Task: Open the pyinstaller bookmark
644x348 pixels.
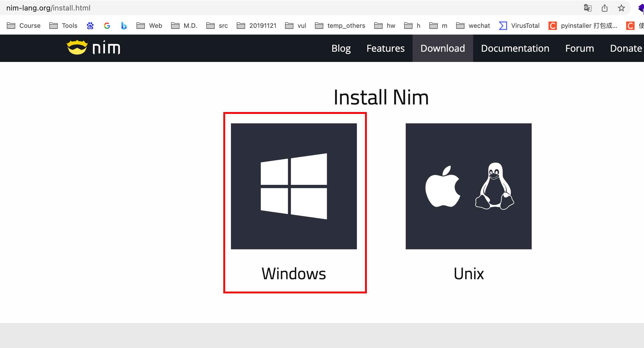Action: click(583, 25)
